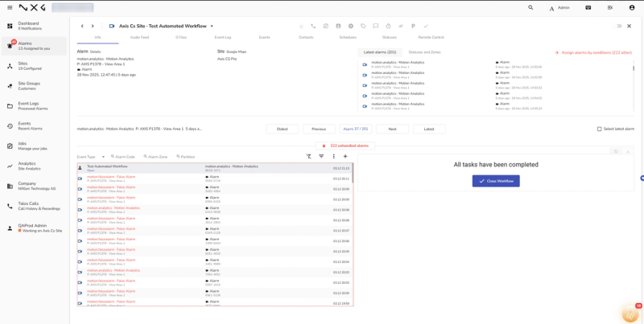Open the hamburger navigation menu
The image size is (644, 324).
point(10,7)
